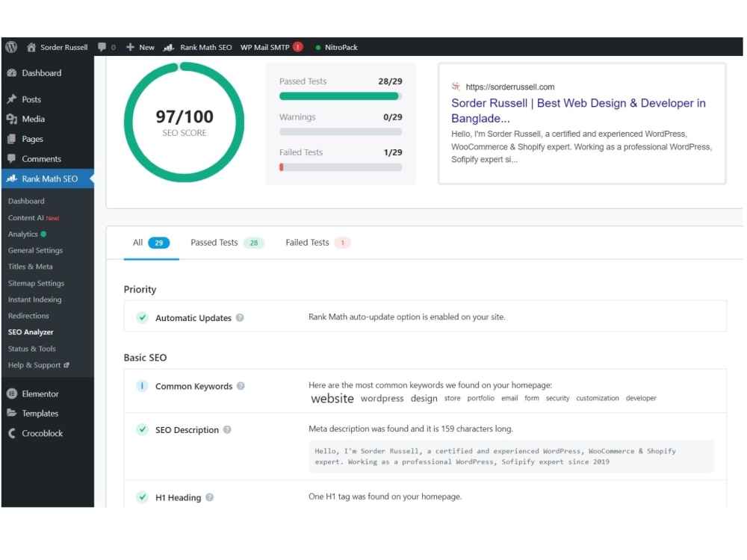
Task: Click the site favicon in search preview
Action: point(456,87)
